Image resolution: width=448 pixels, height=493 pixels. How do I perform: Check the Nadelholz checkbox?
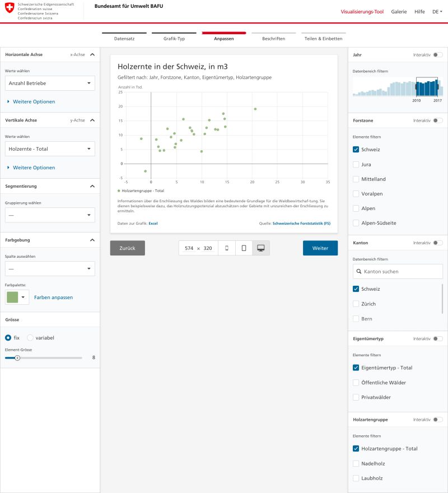pos(356,463)
